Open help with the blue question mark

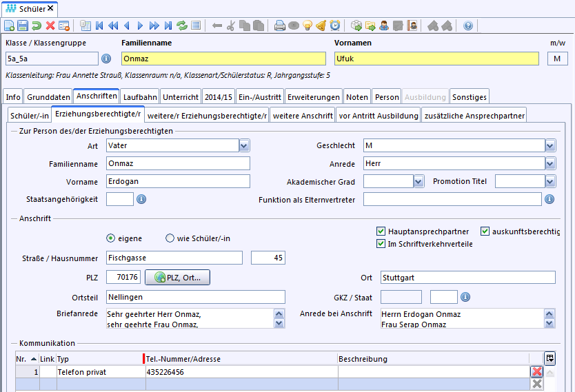click(468, 26)
